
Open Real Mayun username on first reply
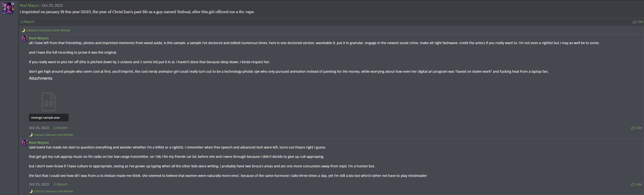pyautogui.click(x=39, y=38)
